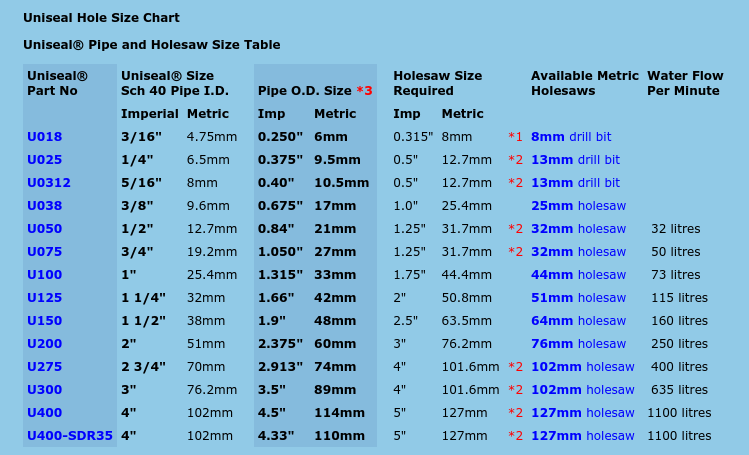Open the U400 part number link
749x455 pixels.
pyautogui.click(x=44, y=413)
